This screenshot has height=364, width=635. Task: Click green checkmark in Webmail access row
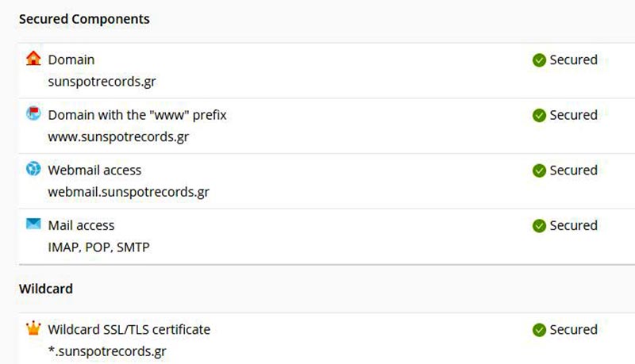coord(539,171)
